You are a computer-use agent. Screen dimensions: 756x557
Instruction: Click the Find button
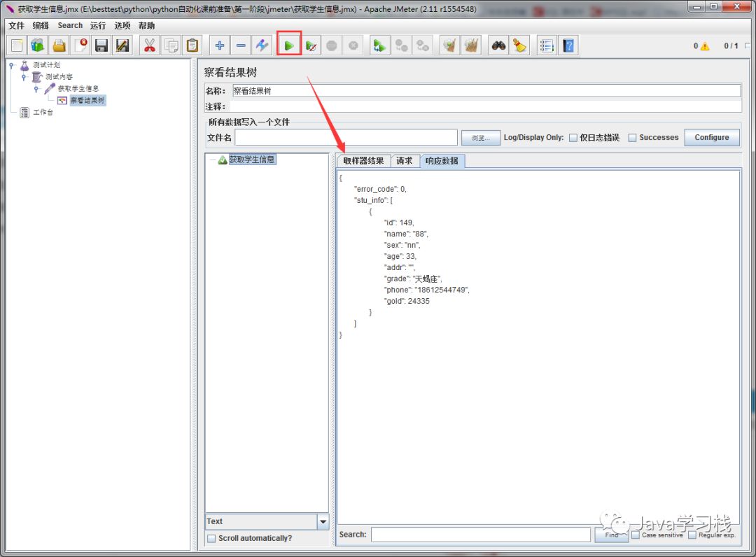click(x=611, y=535)
